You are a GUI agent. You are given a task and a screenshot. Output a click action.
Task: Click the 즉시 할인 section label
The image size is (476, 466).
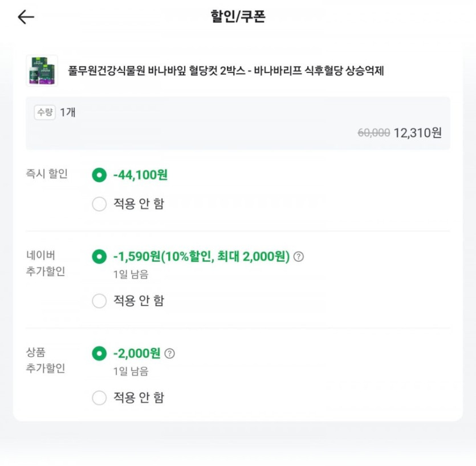[46, 175]
